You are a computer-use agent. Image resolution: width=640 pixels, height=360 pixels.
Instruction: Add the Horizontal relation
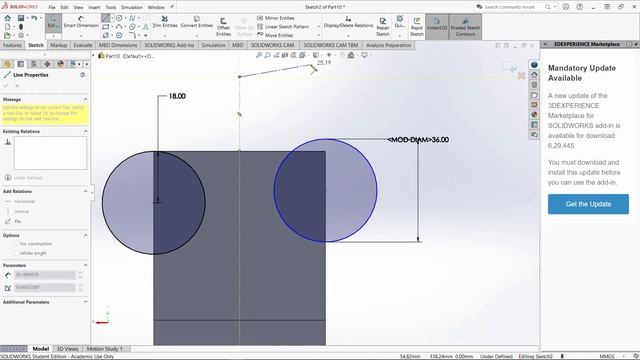click(20, 202)
